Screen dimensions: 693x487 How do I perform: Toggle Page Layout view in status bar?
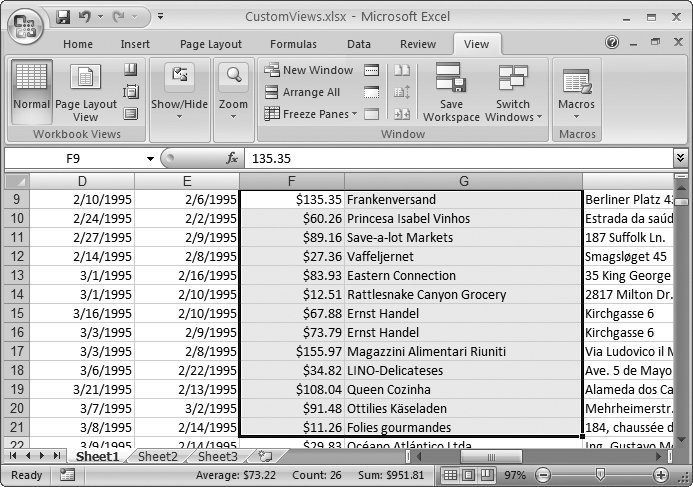(470, 475)
